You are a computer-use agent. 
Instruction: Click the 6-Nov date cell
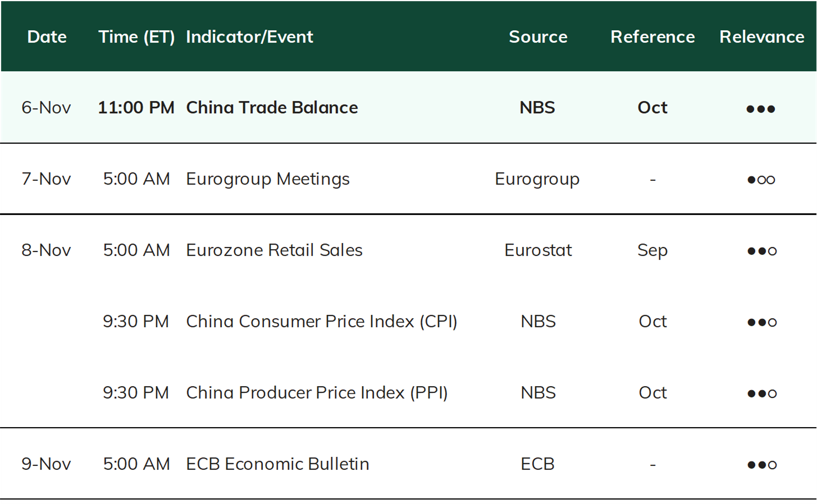tap(46, 107)
